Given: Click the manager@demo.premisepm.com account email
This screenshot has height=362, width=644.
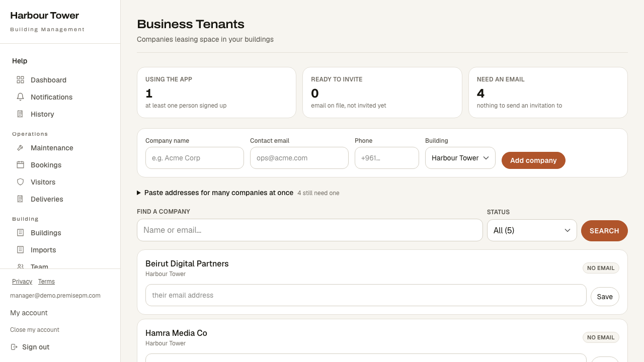Looking at the screenshot, I should (55, 296).
